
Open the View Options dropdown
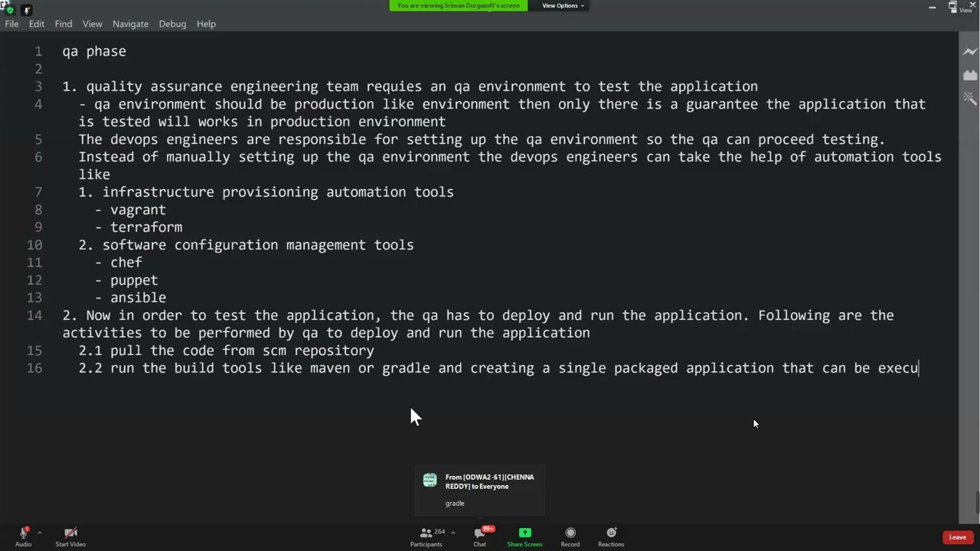563,5
